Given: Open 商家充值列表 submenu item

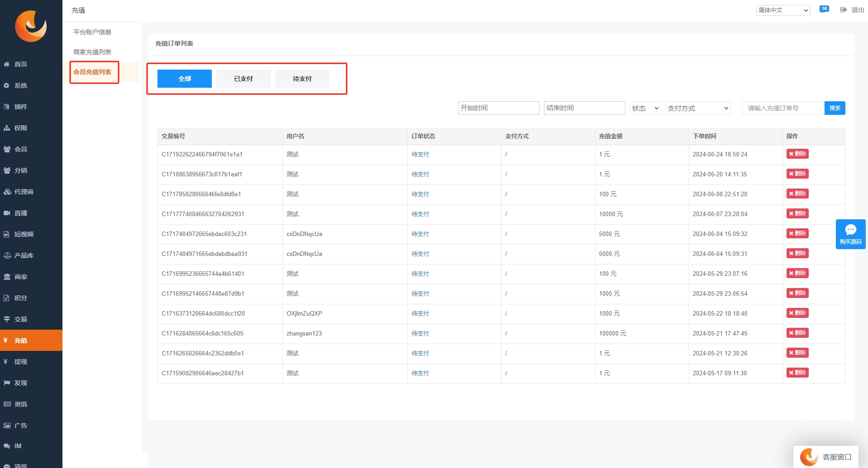Looking at the screenshot, I should coord(92,52).
